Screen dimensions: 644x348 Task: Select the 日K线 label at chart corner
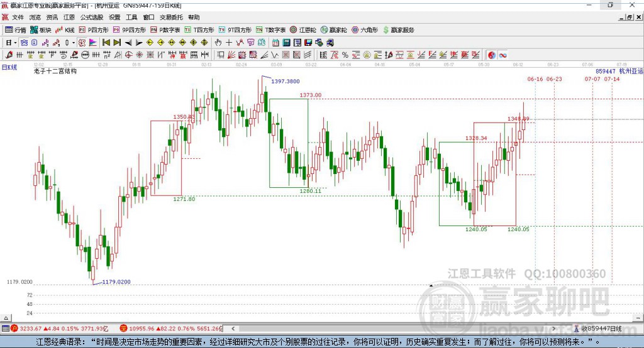point(9,67)
